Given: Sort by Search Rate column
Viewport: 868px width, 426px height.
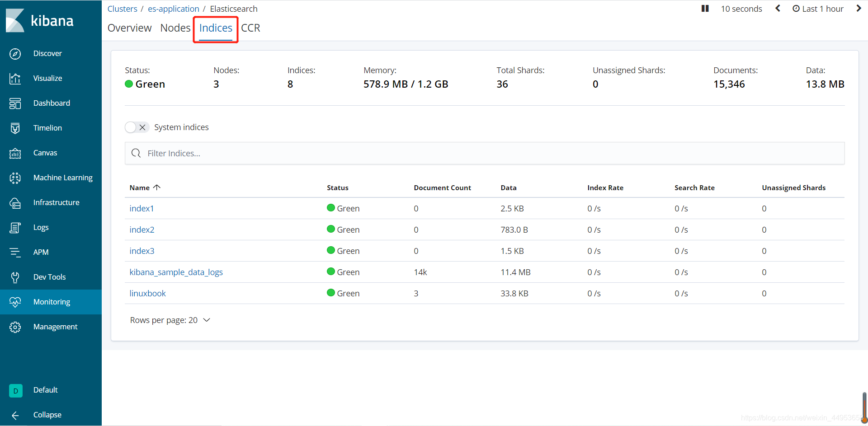Looking at the screenshot, I should (x=694, y=188).
